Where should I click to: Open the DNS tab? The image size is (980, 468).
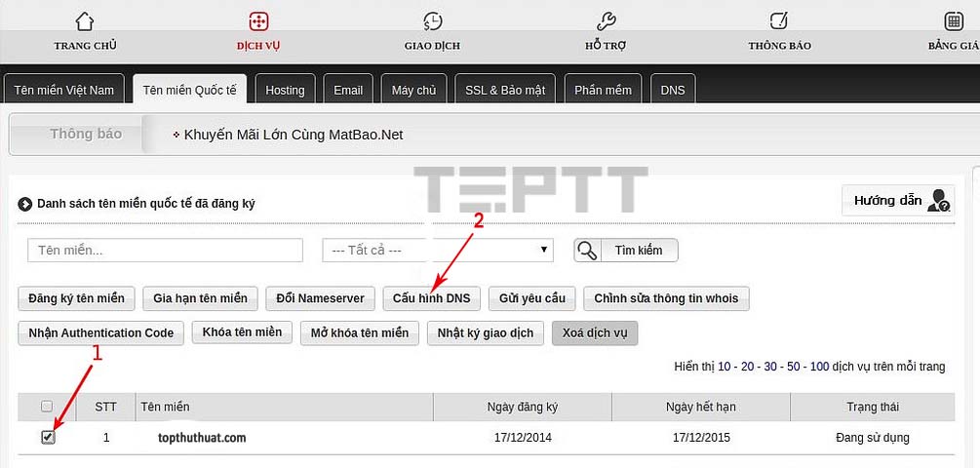pyautogui.click(x=673, y=89)
